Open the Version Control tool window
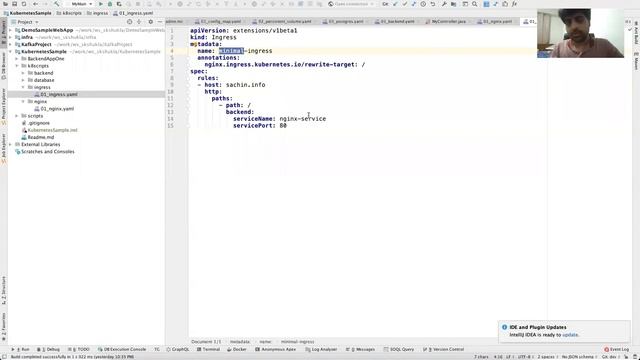The height and width of the screenshot is (360, 640). [443, 349]
